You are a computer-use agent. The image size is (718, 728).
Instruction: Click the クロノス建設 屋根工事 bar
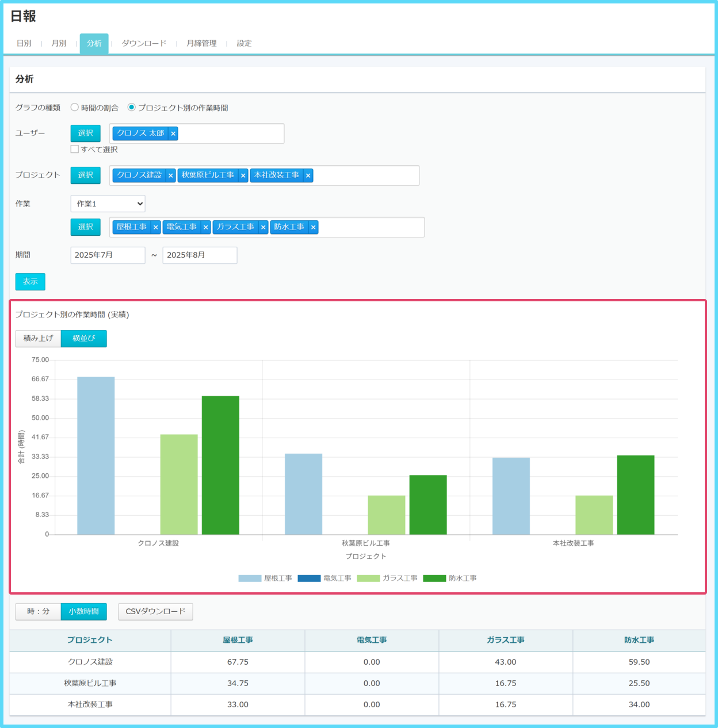96,456
